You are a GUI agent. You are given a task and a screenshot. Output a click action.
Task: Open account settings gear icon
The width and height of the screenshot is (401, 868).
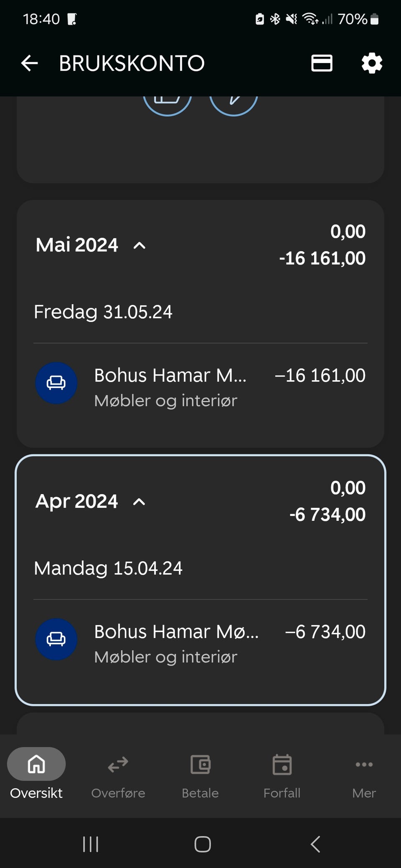(372, 63)
